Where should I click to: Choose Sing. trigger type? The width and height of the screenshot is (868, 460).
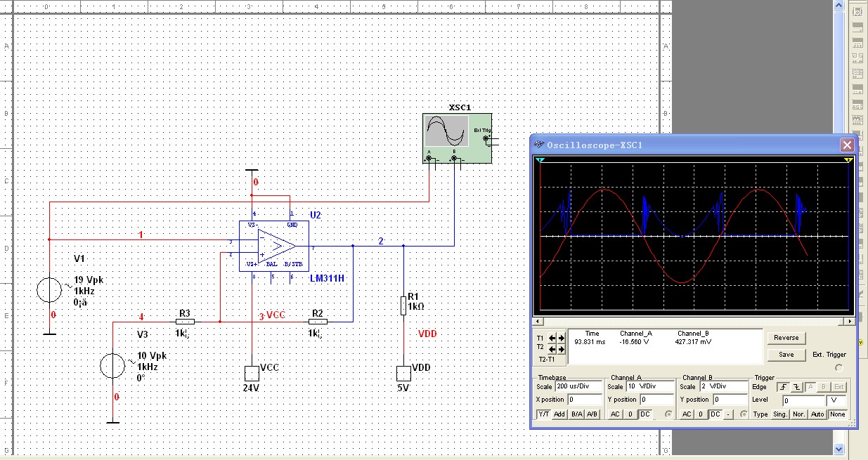point(780,414)
